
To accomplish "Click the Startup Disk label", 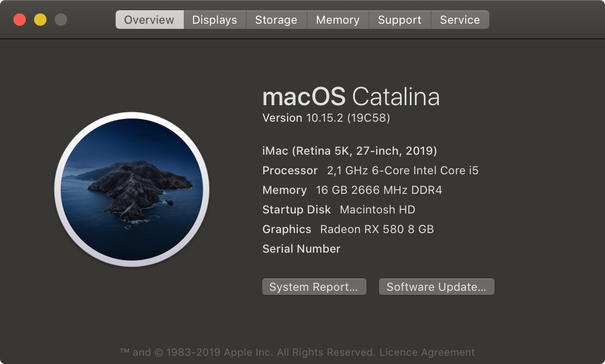I will click(x=296, y=209).
